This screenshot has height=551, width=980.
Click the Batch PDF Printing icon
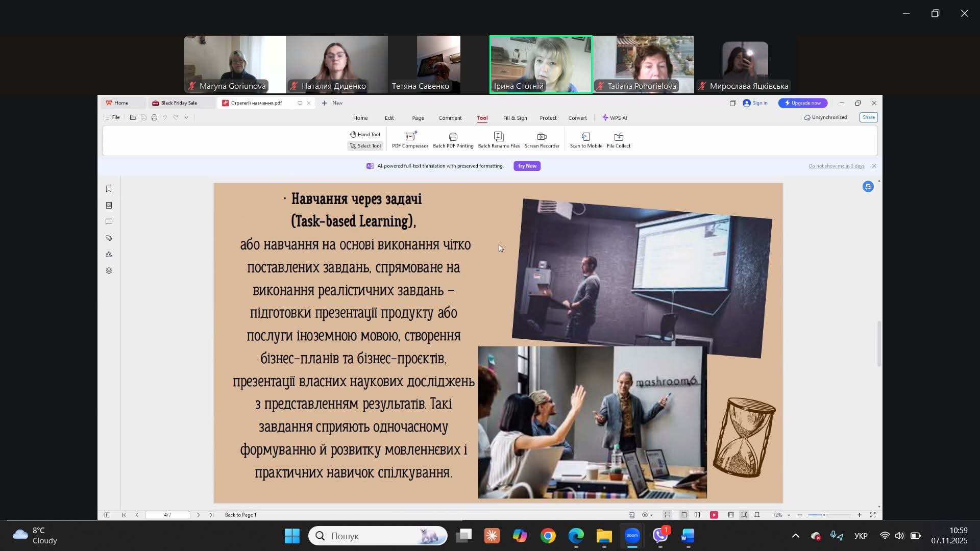click(x=453, y=139)
